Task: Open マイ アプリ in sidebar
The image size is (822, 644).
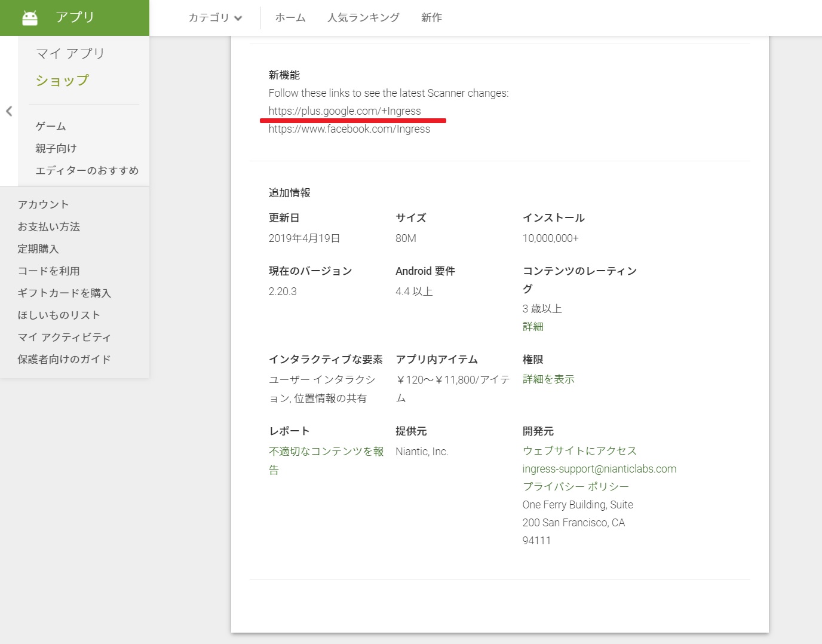Action: click(70, 54)
